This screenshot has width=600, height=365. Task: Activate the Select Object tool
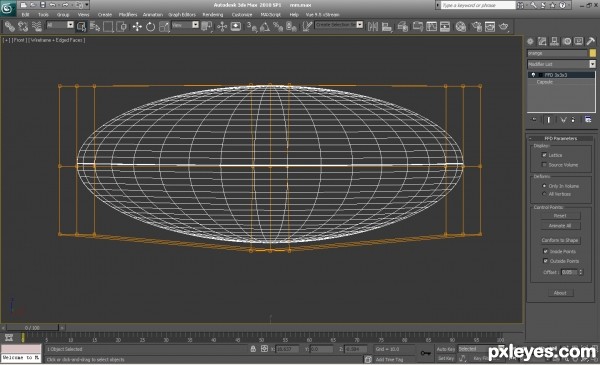pyautogui.click(x=82, y=26)
